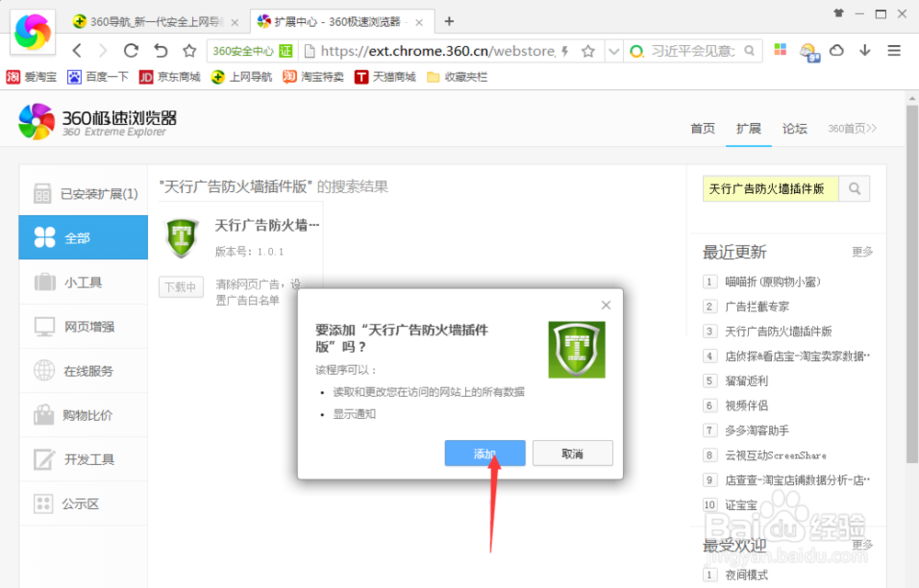Open the number 3 recent update 天行广告防火墙插件版

[x=778, y=331]
